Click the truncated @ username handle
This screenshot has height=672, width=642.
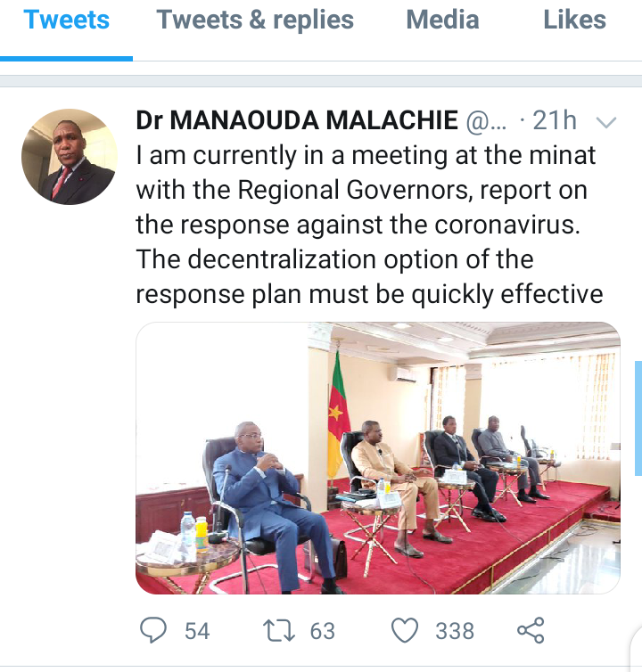pos(486,122)
